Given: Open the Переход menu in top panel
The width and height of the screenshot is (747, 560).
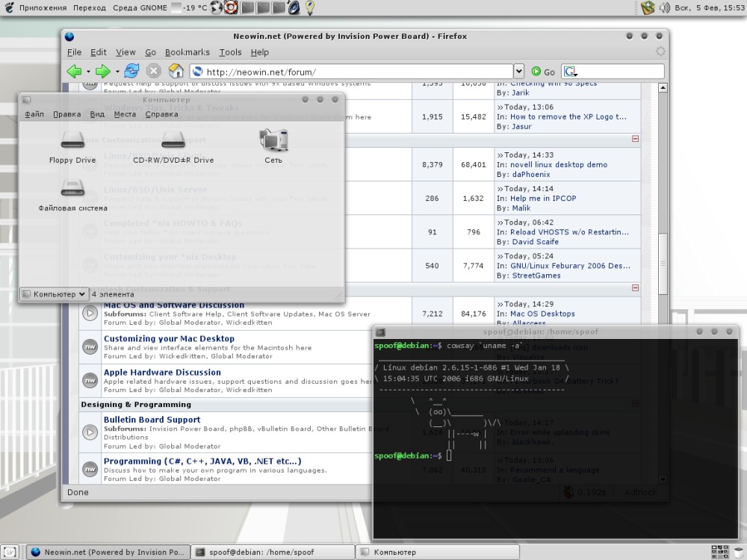Looking at the screenshot, I should pos(90,7).
